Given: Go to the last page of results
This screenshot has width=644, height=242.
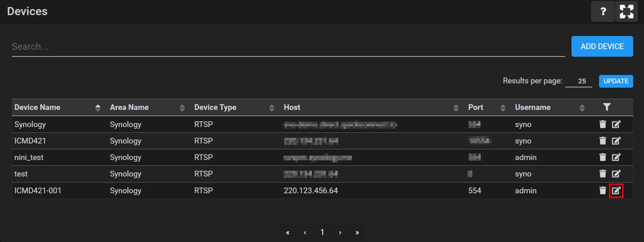Looking at the screenshot, I should 357,232.
